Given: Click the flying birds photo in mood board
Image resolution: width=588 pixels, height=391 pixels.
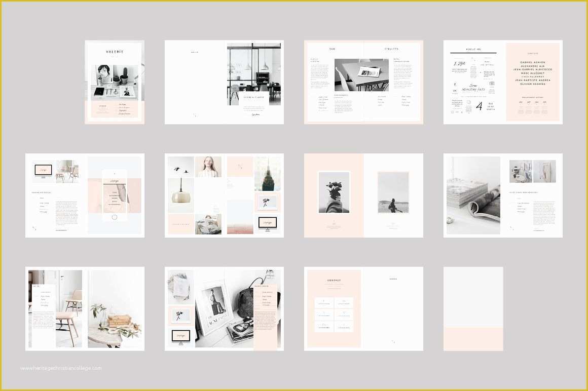Looking at the screenshot, I should pyautogui.click(x=181, y=167).
